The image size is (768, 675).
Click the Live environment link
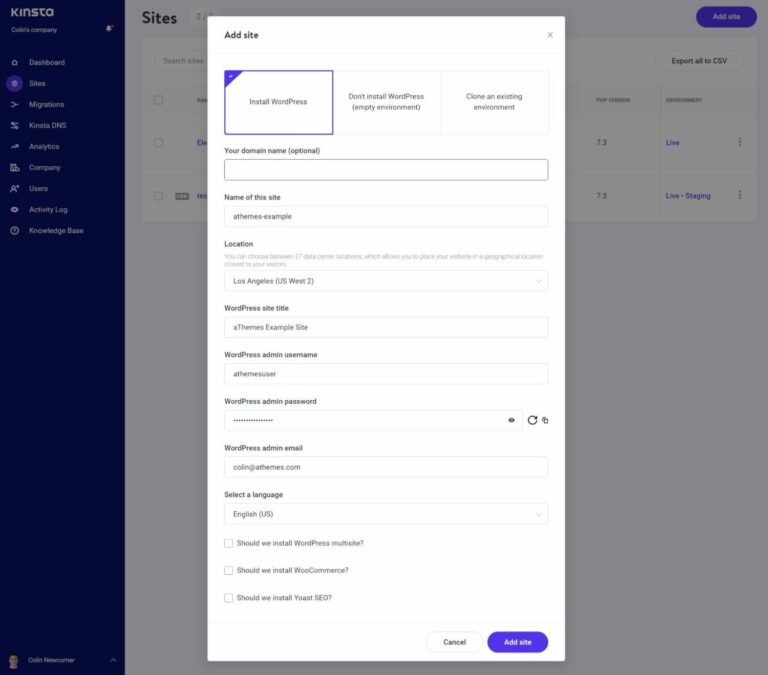672,143
